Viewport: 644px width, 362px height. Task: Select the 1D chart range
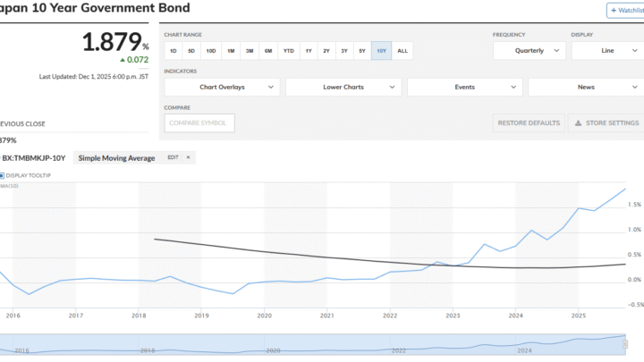tap(172, 51)
